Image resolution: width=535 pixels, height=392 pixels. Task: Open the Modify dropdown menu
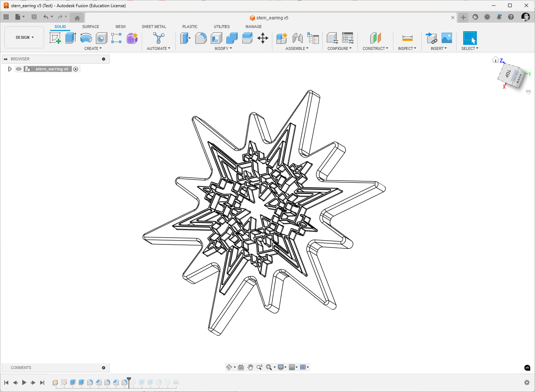tap(223, 48)
